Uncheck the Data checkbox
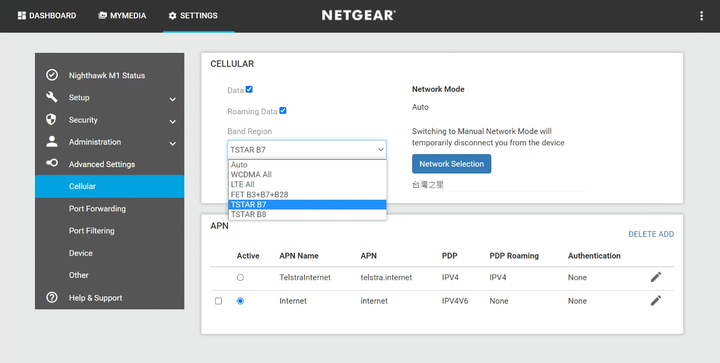Screen dimensions: 720x363 [249, 89]
